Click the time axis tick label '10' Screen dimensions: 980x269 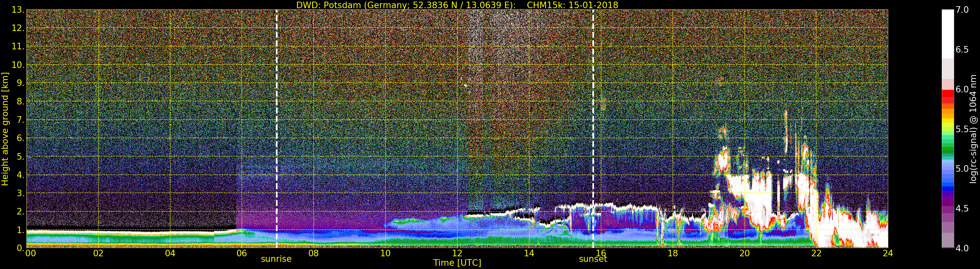[x=385, y=253]
